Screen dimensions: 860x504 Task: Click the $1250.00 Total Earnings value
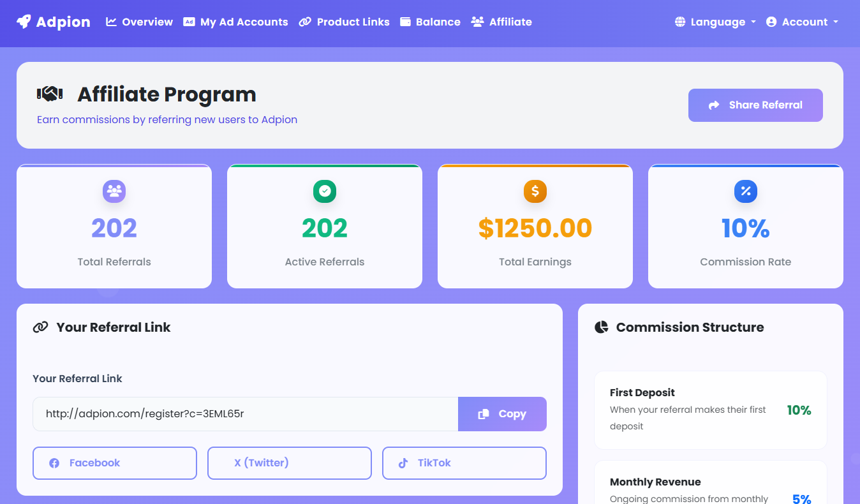click(x=535, y=228)
